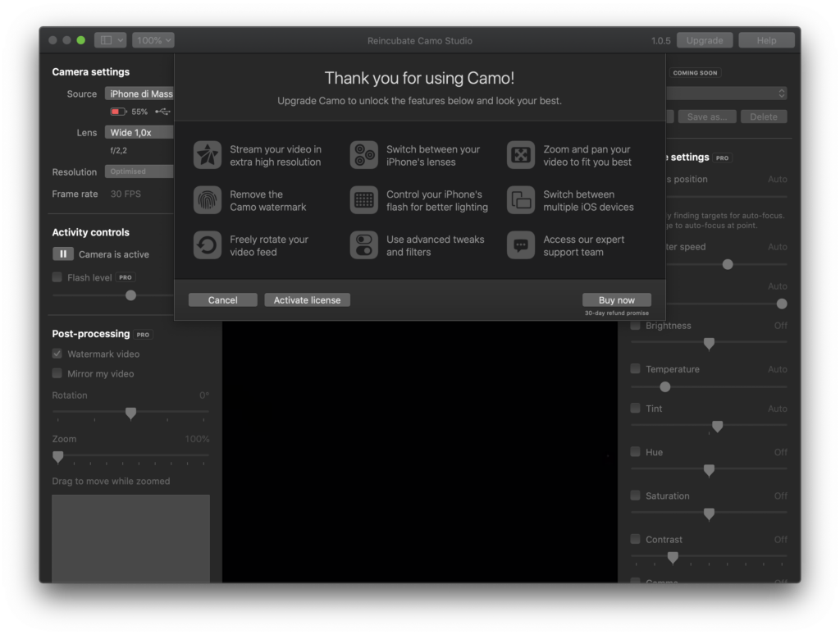The width and height of the screenshot is (840, 635).
Task: Toggle sidebar layout button in toolbar
Action: [x=111, y=40]
